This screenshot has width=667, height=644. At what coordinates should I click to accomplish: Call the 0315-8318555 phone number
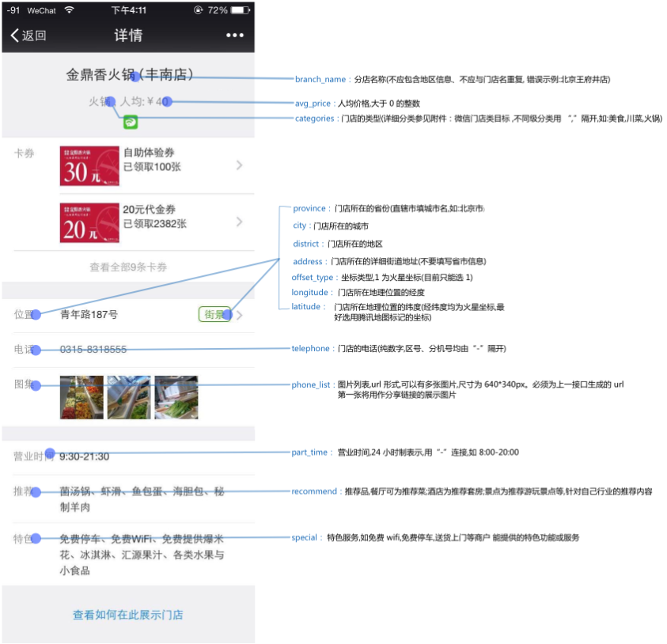pos(94,349)
